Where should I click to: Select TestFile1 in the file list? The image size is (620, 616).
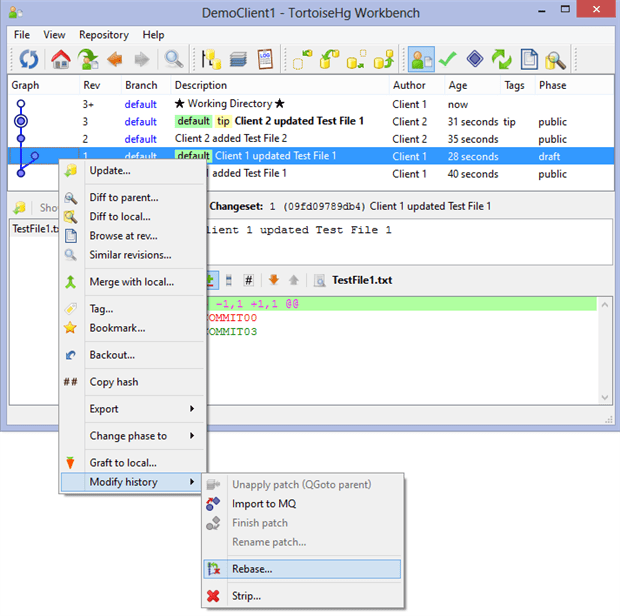(35, 229)
